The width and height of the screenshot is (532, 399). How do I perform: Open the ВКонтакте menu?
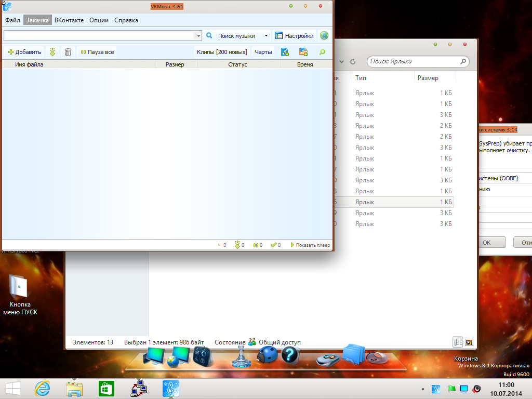tap(69, 20)
